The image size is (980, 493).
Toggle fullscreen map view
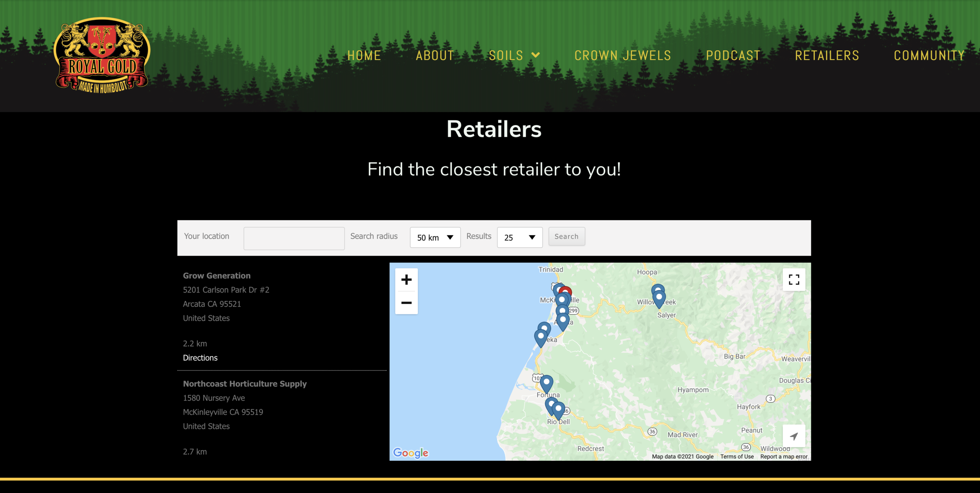click(794, 280)
